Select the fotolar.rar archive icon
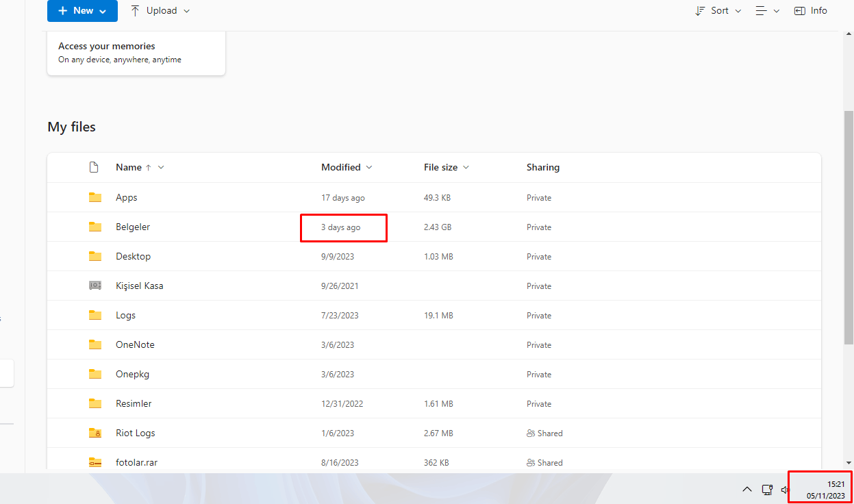854x504 pixels. pyautogui.click(x=95, y=463)
